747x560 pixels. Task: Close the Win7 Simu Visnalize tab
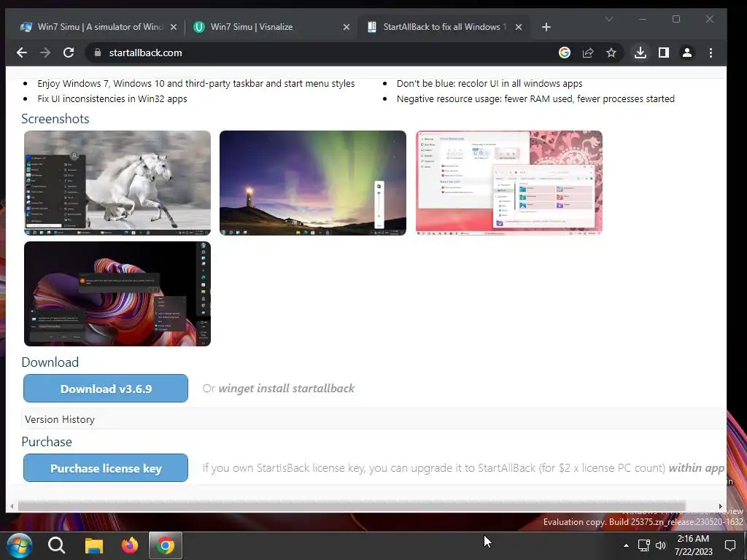pyautogui.click(x=347, y=27)
